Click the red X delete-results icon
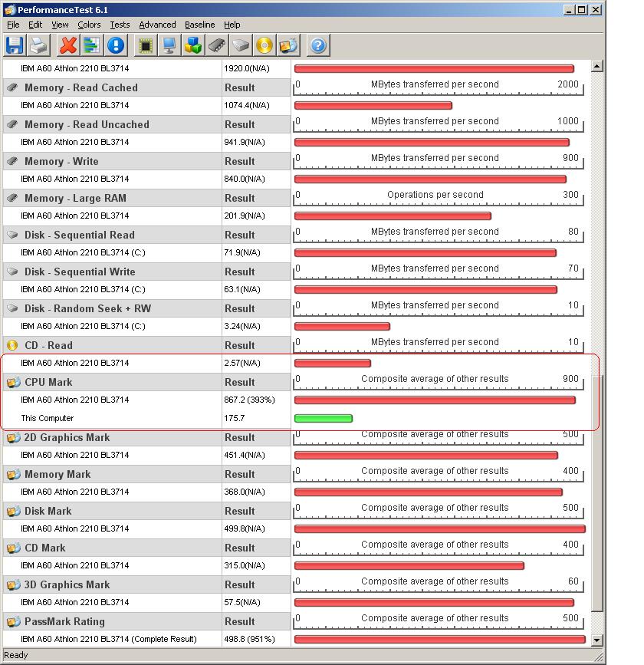Image resolution: width=644 pixels, height=665 pixels. 67,45
